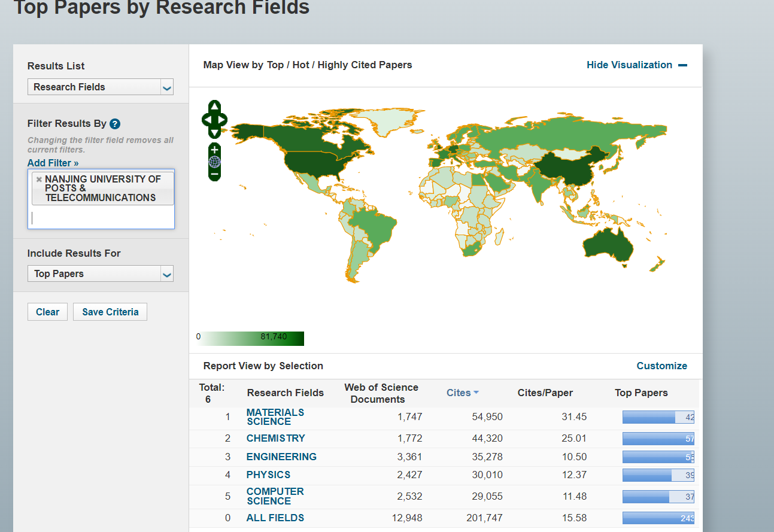Viewport: 774px width, 532px height.
Task: Reset map to world view globe icon
Action: [215, 162]
